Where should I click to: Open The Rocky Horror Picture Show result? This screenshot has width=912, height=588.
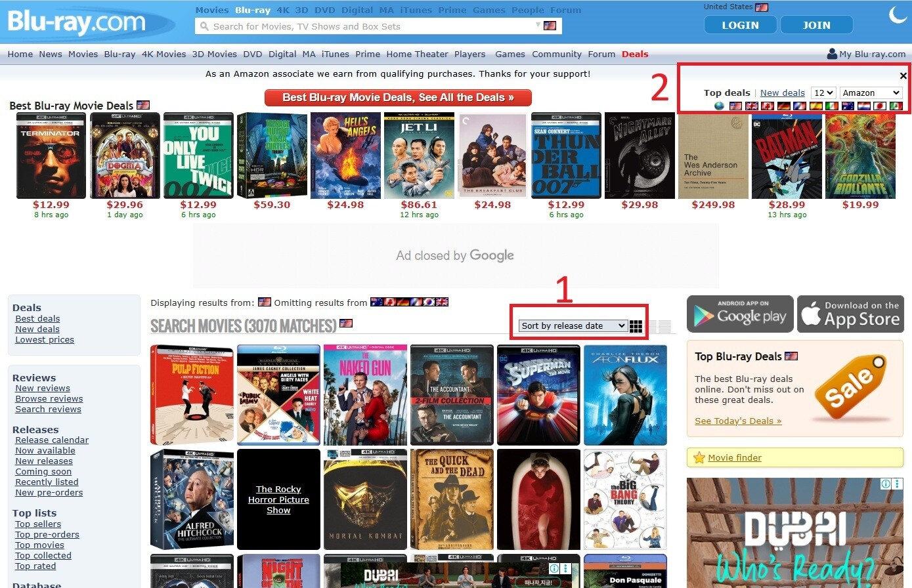pyautogui.click(x=278, y=499)
